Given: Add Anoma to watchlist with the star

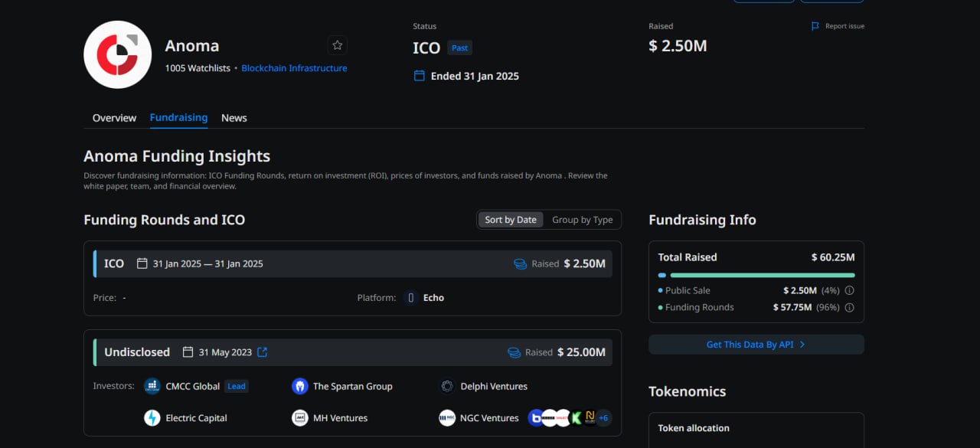Looking at the screenshot, I should click(337, 45).
